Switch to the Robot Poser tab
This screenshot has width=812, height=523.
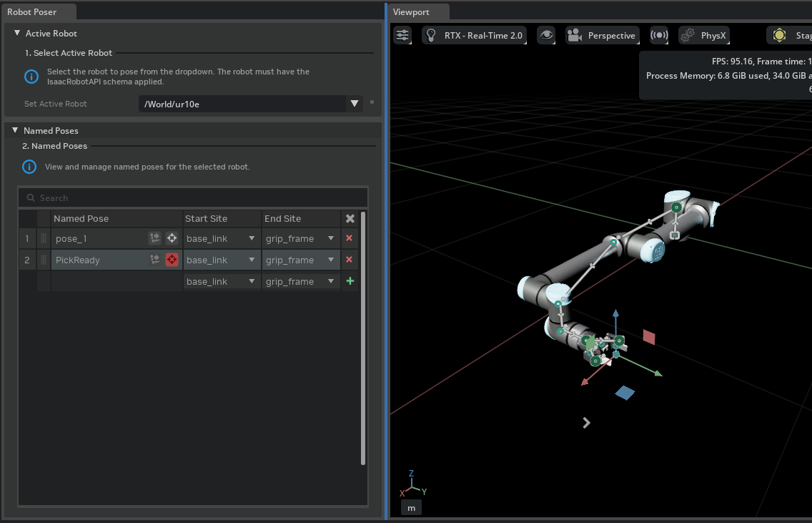31,11
